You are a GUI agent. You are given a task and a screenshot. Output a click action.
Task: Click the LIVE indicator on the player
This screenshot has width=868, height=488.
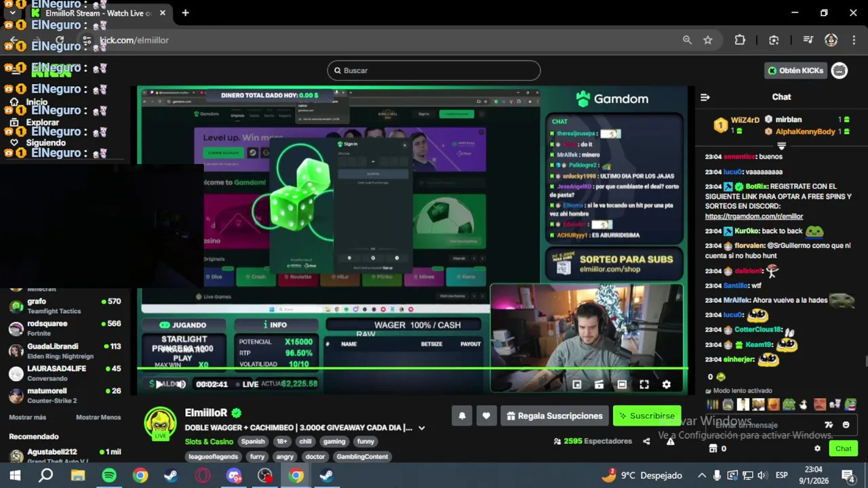point(246,384)
